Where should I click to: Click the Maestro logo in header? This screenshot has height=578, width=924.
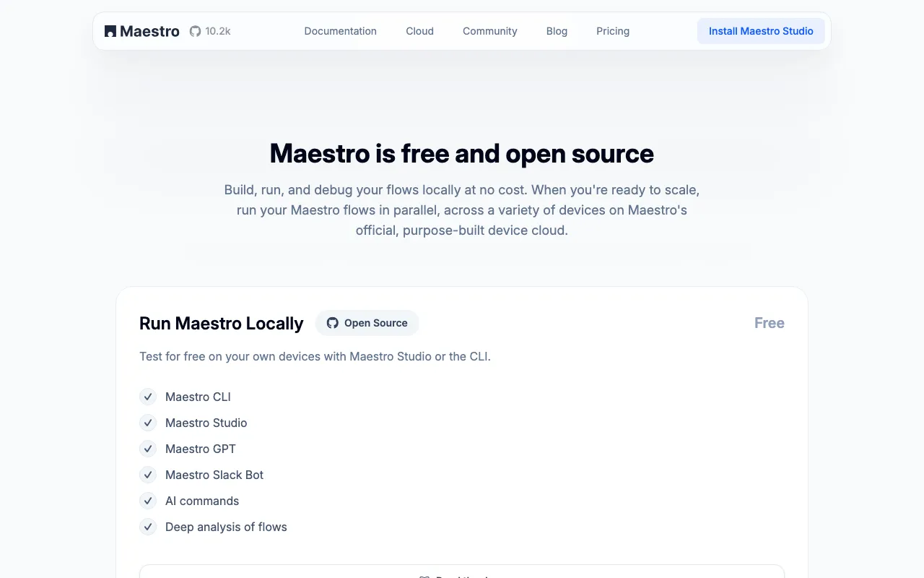[142, 31]
